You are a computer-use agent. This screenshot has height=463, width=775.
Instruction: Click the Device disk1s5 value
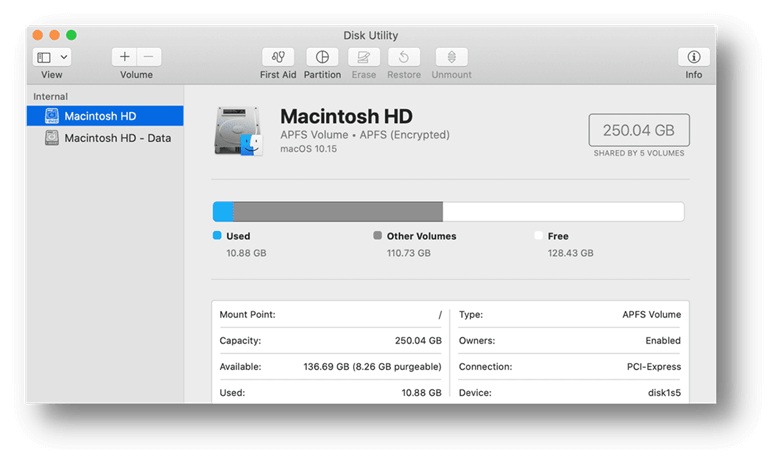664,393
